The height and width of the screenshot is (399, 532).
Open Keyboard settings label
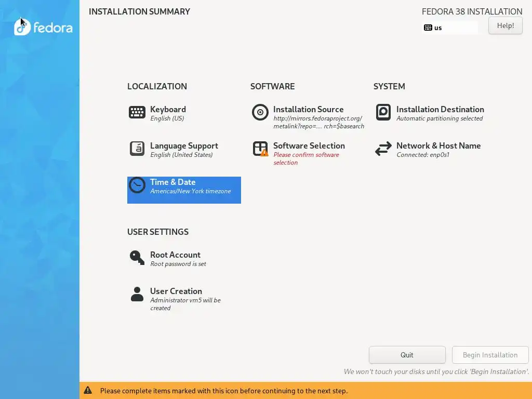click(x=168, y=109)
